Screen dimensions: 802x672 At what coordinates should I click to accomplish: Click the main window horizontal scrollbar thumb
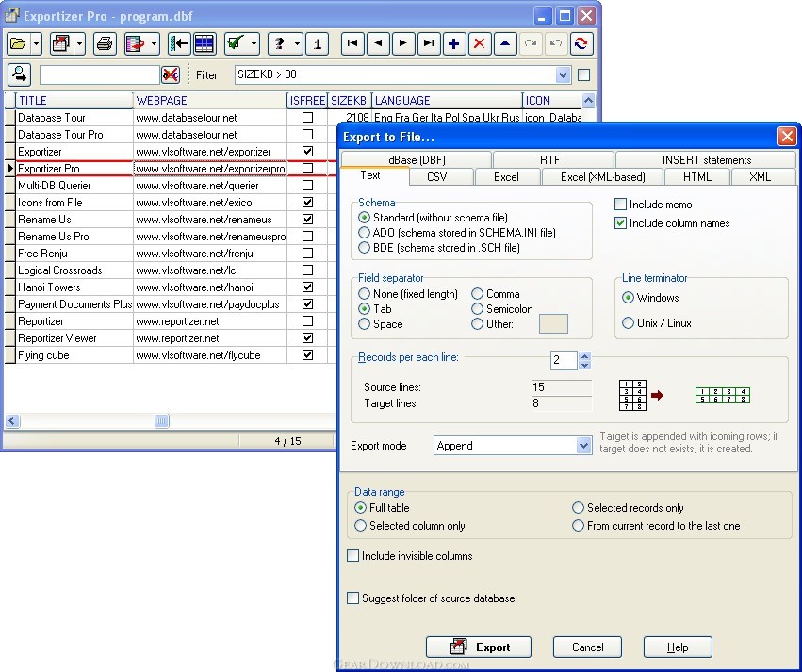tap(161, 421)
